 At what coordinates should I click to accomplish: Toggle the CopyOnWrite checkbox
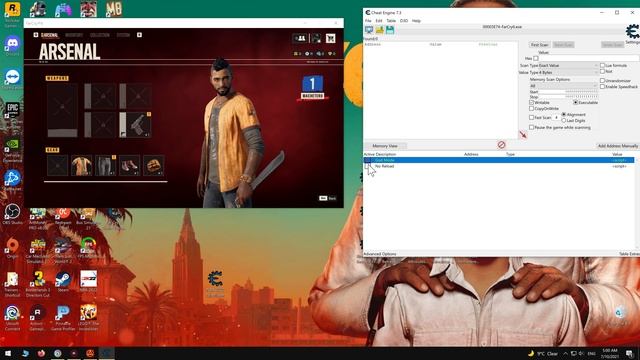(531, 109)
